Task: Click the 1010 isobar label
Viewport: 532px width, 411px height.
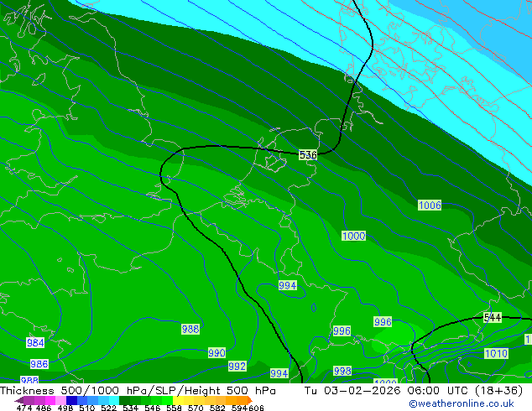Action: 496,353
